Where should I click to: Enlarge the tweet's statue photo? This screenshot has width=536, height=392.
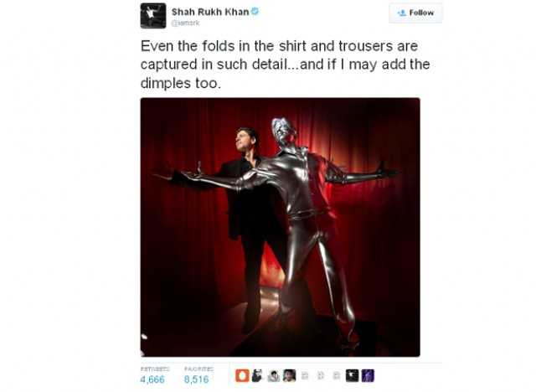coord(281,227)
